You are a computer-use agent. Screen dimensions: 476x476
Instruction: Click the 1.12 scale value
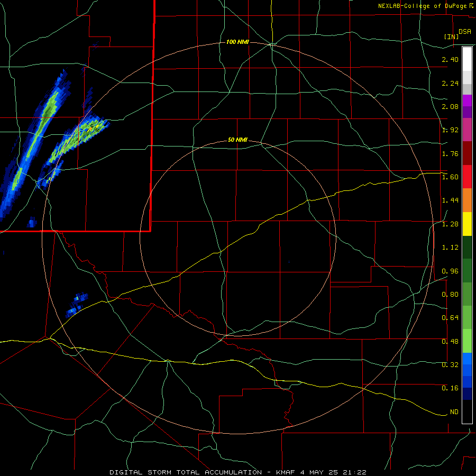click(450, 248)
